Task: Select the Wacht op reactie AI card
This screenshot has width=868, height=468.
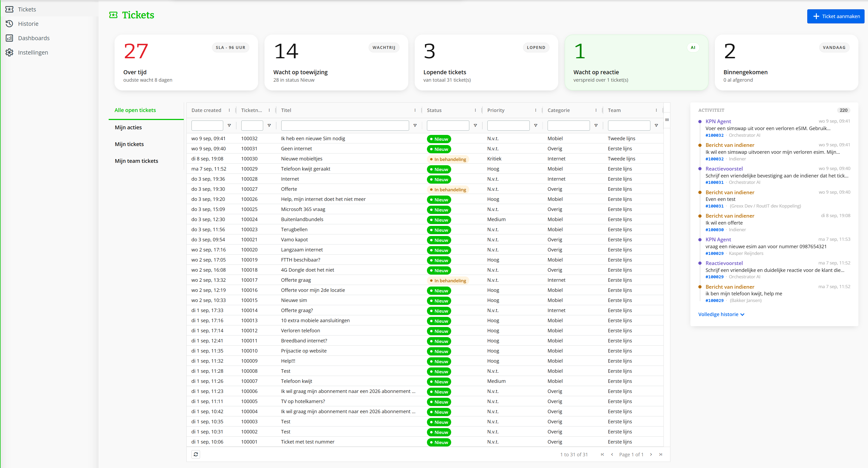Action: click(x=636, y=63)
